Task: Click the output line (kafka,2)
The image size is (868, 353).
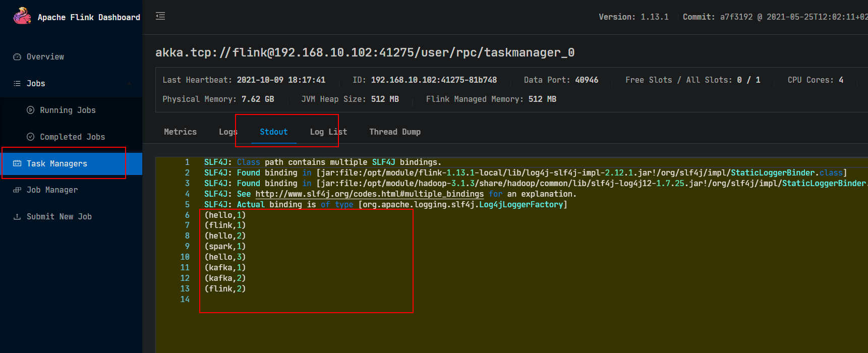Action: tap(225, 278)
